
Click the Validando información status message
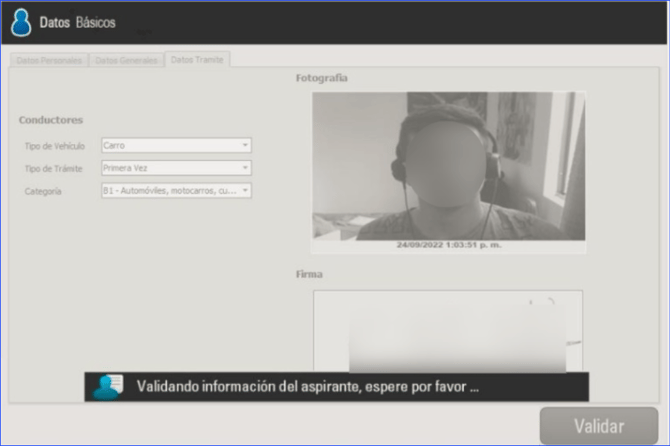(x=308, y=386)
